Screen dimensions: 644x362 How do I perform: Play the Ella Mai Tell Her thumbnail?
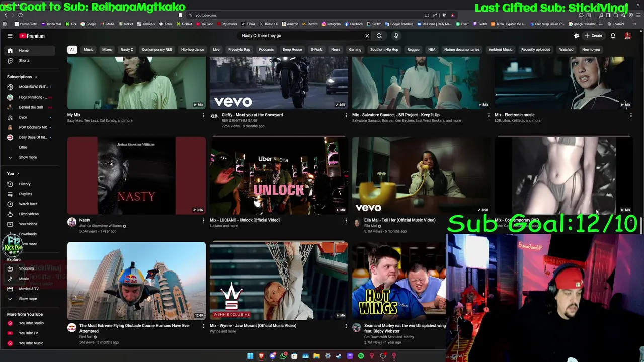421,175
